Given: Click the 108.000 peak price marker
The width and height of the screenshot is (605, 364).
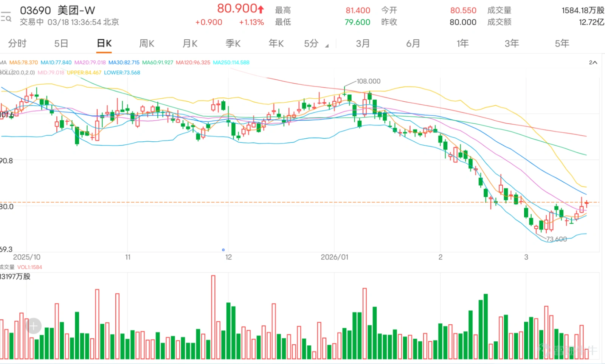Looking at the screenshot, I should (x=368, y=81).
